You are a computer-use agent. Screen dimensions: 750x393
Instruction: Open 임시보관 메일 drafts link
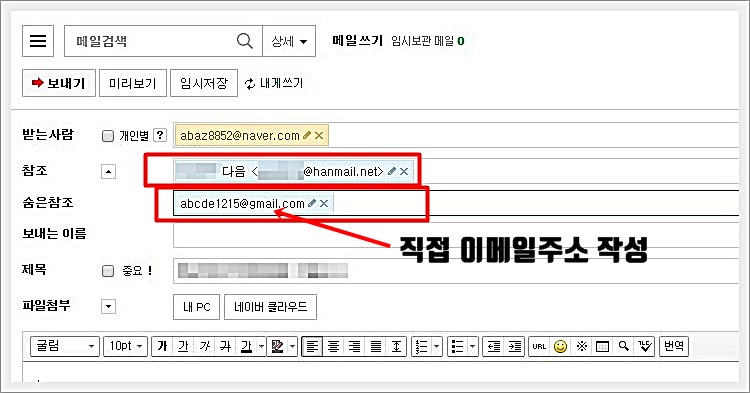tap(427, 41)
